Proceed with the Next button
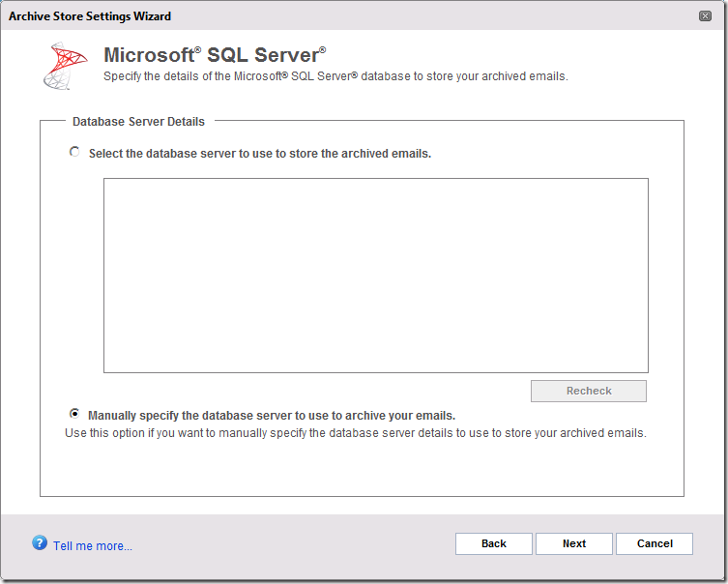Viewport: 728px width, 584px height. [574, 543]
